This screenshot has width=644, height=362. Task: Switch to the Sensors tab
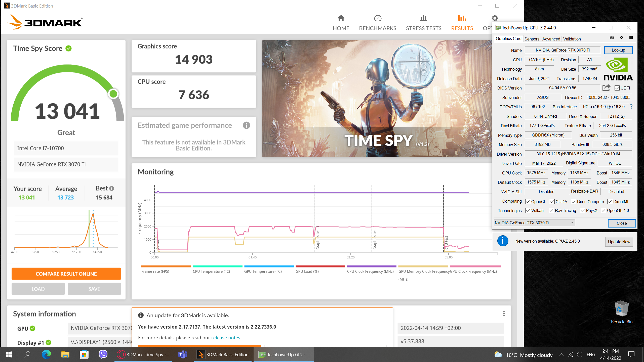532,39
